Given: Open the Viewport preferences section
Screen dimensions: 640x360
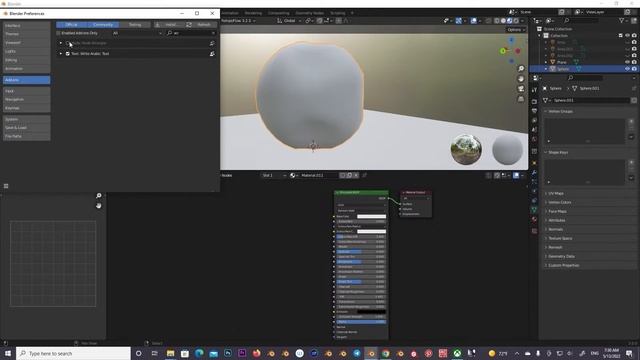Looking at the screenshot, I should tap(27, 42).
